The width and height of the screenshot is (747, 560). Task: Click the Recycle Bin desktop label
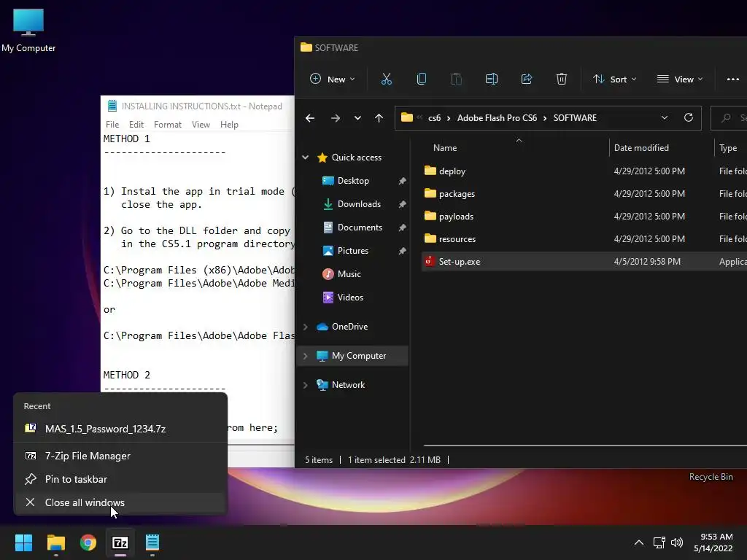pyautogui.click(x=711, y=477)
